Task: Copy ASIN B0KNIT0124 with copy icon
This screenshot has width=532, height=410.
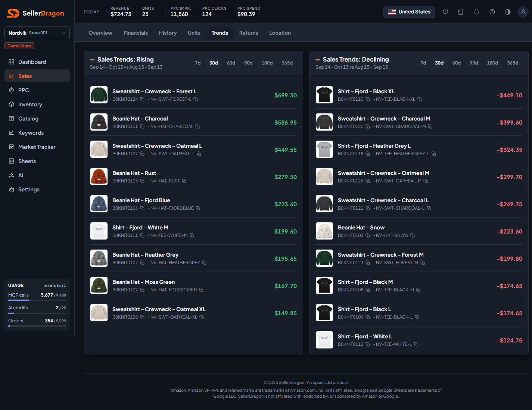Action: pyautogui.click(x=142, y=99)
